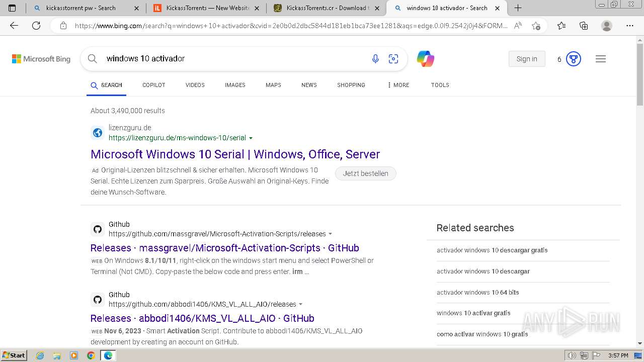Open massgravel Microsoft-Activation-Scripts Releases link
This screenshot has width=644, height=362.
click(x=225, y=248)
